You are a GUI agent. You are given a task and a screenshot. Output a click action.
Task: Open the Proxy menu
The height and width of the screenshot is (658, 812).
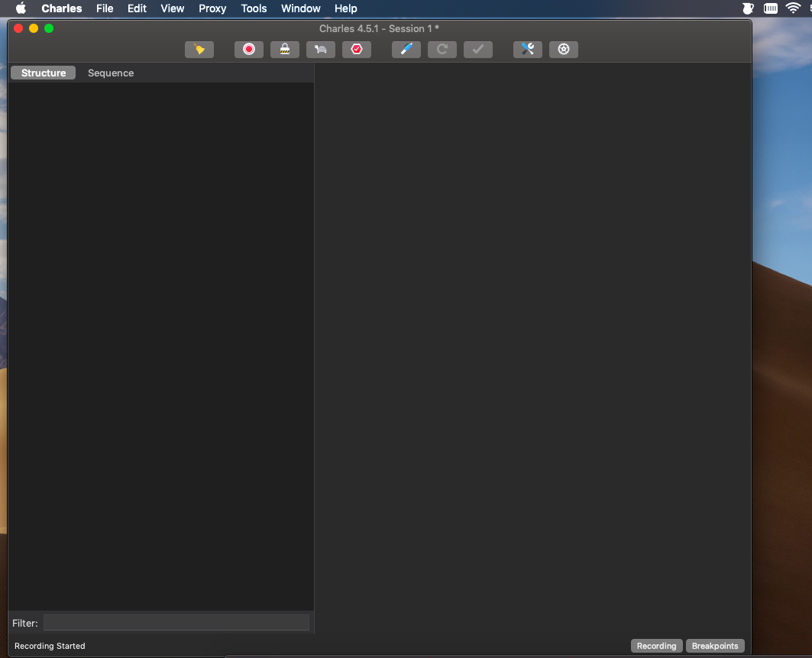point(212,8)
